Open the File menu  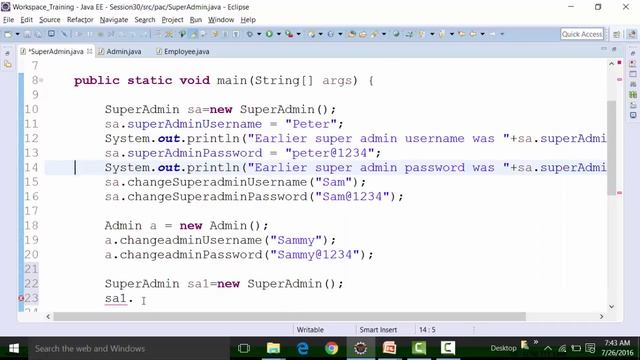click(x=8, y=20)
